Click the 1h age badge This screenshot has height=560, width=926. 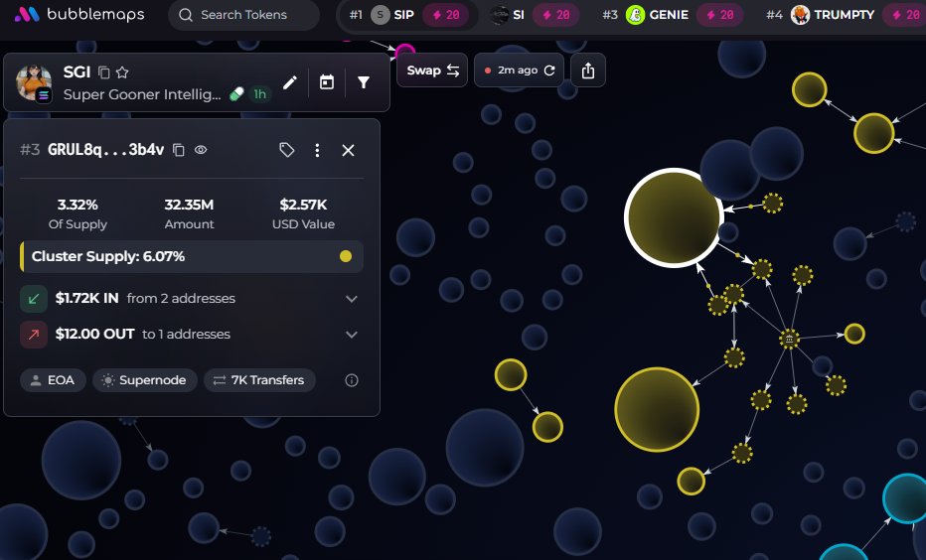point(260,94)
